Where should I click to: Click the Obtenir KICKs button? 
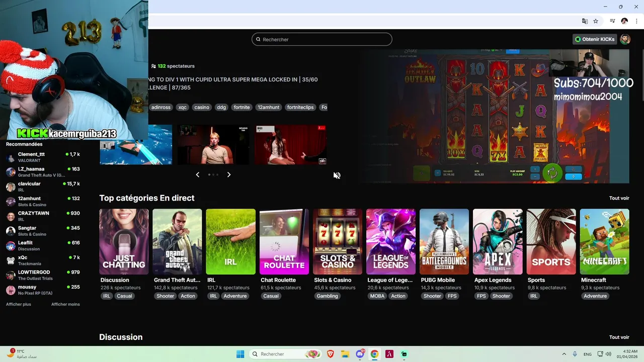click(x=595, y=39)
